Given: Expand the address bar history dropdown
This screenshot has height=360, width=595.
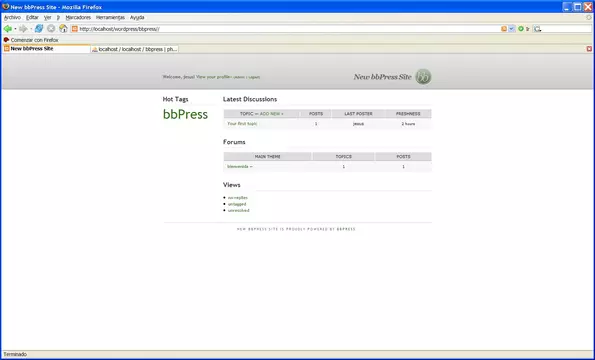Looking at the screenshot, I should point(512,29).
